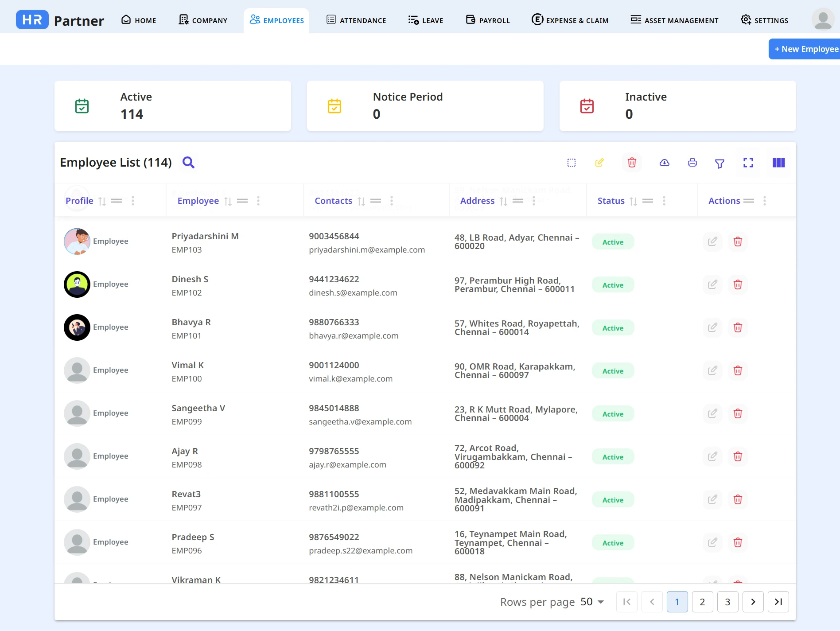Toggle fullscreen view of the employee table
The height and width of the screenshot is (631, 840).
(748, 163)
